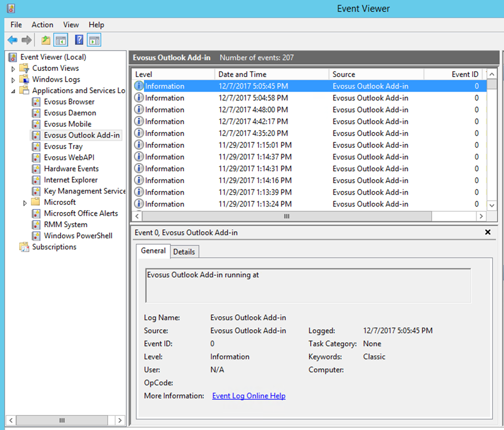Click the Subscriptions folder icon
The width and height of the screenshot is (504, 430).
(24, 247)
